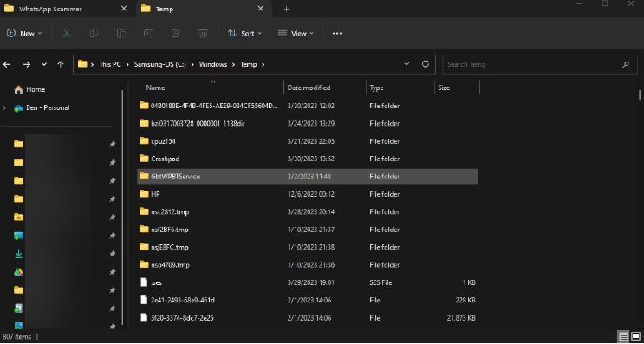Select folder nsf2BF6.tmp
The width and height of the screenshot is (644, 344).
[x=307, y=230]
